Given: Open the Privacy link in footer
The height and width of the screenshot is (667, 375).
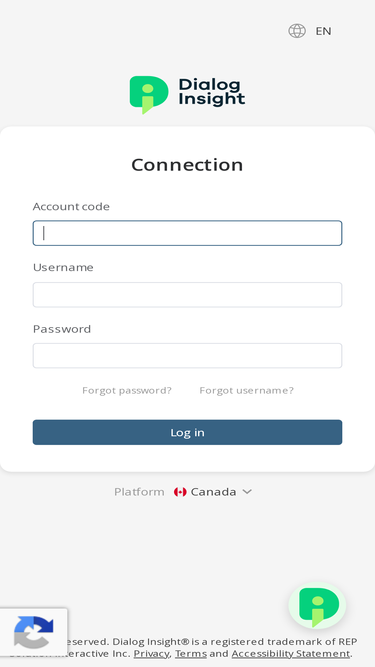Looking at the screenshot, I should [x=151, y=653].
